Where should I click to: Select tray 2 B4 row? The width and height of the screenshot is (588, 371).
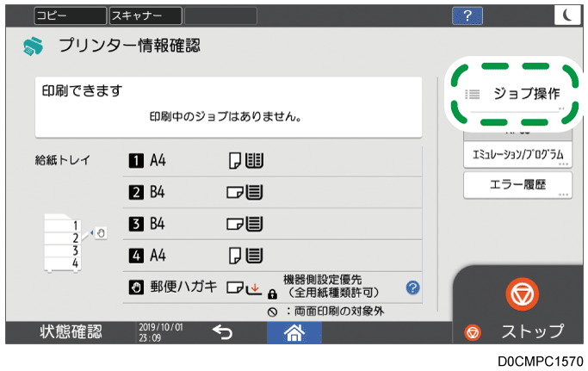coord(273,192)
